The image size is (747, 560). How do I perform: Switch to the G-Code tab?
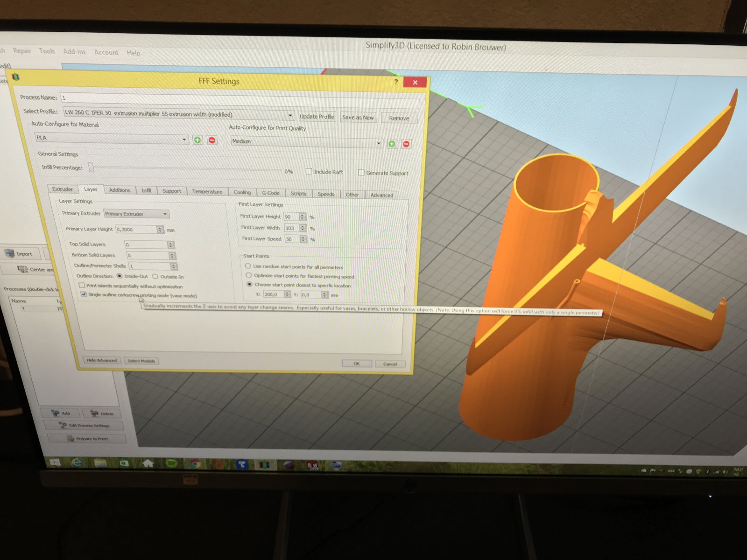click(x=271, y=193)
